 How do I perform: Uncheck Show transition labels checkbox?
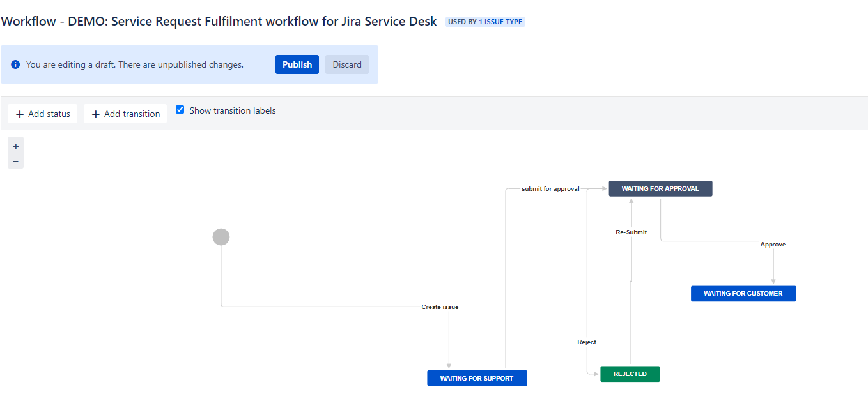tap(180, 110)
